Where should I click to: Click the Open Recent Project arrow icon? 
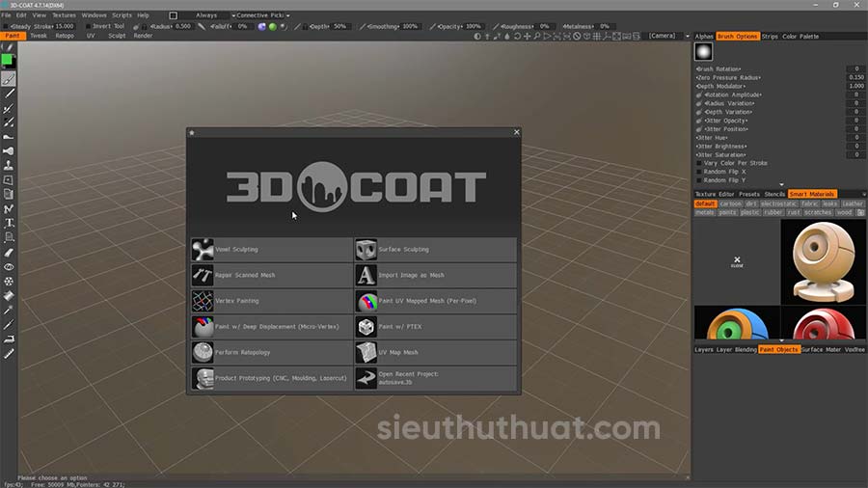click(366, 378)
